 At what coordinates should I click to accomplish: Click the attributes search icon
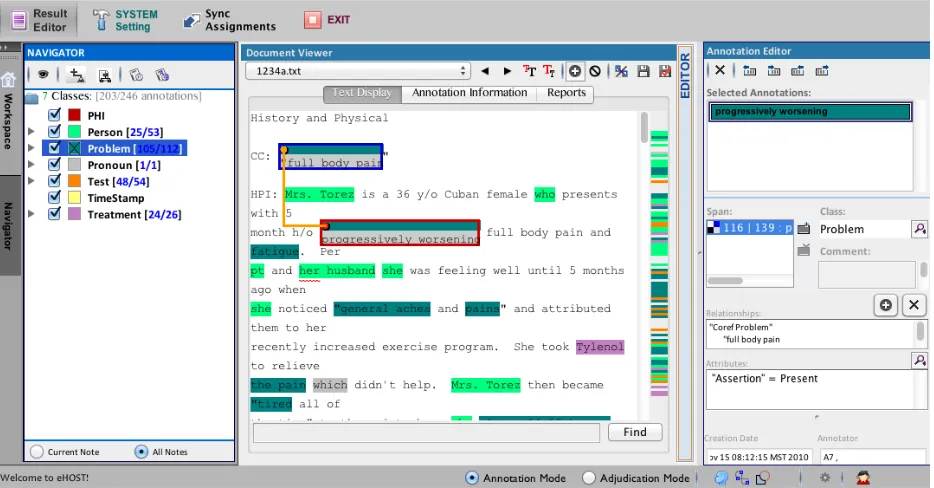pyautogui.click(x=920, y=360)
